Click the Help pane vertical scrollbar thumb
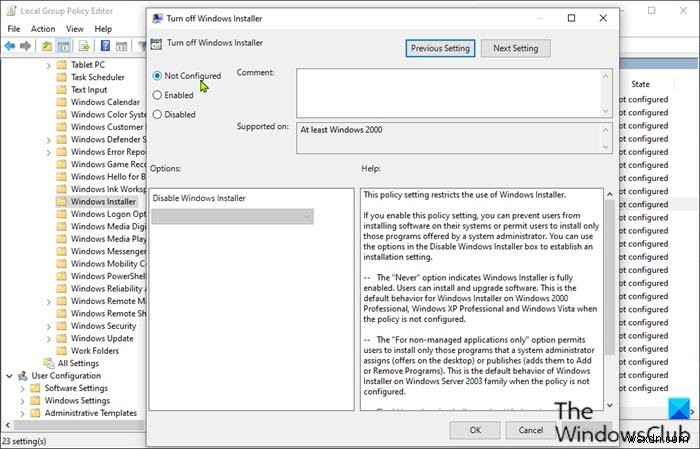The image size is (700, 449). 610,277
